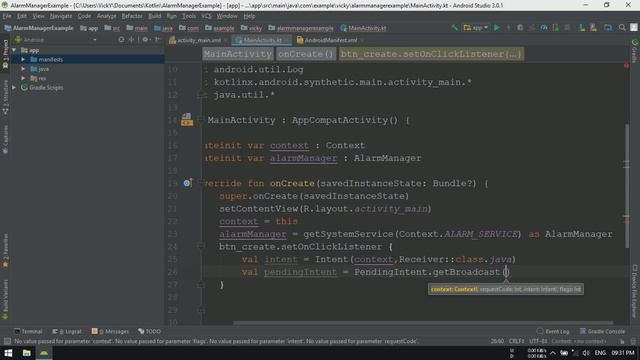Click the Windows Start button
The image size is (640, 360).
pyautogui.click(x=8, y=353)
